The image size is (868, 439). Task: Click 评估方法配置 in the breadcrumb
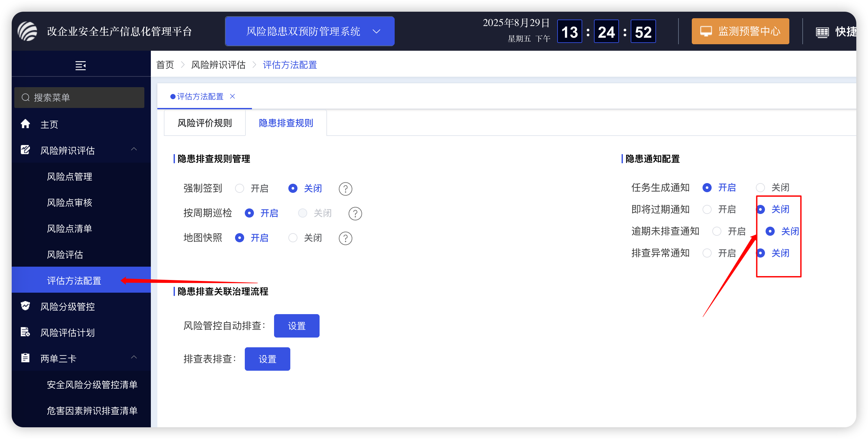[290, 65]
